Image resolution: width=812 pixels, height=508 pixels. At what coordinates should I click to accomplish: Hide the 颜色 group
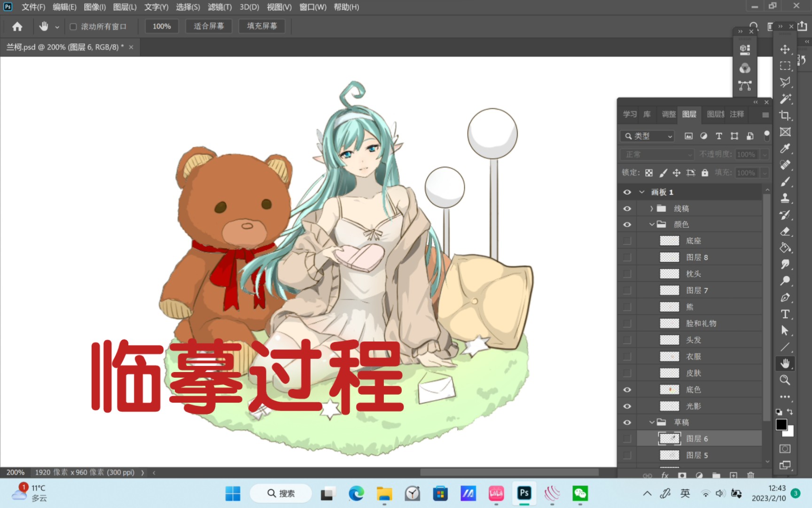pyautogui.click(x=627, y=224)
